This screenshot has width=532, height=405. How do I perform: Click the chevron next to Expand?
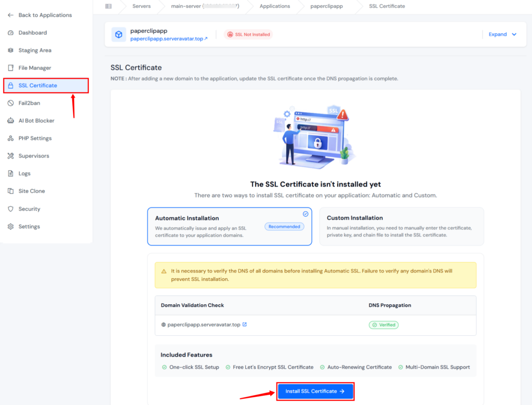[x=514, y=34]
